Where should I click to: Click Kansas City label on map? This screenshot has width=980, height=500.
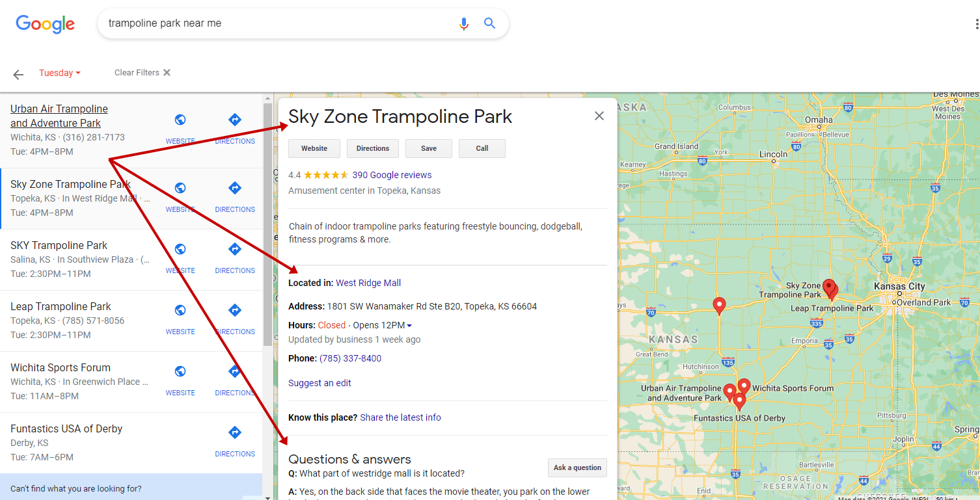(x=899, y=286)
